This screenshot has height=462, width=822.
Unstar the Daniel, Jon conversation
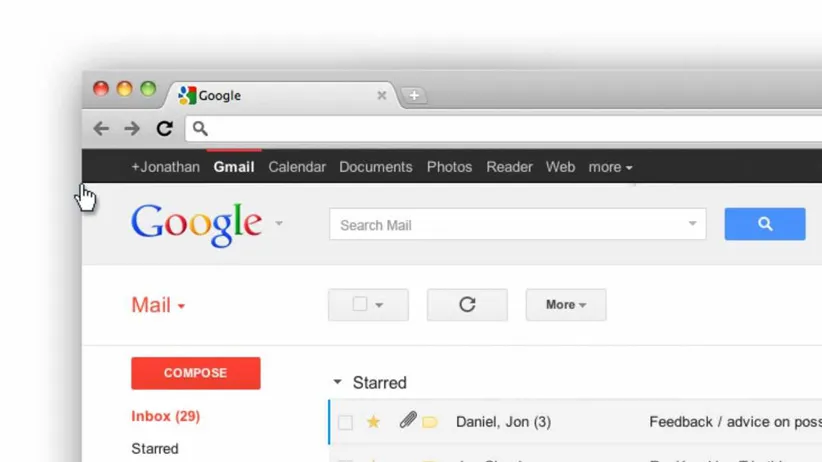point(373,422)
